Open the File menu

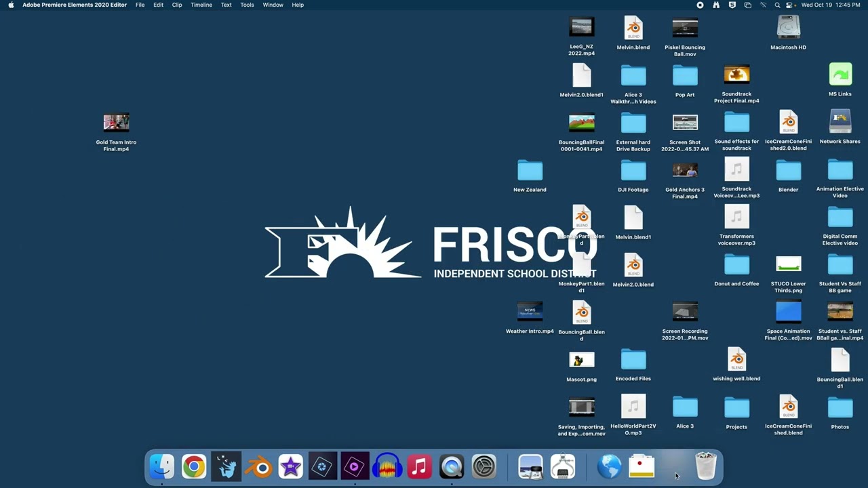point(140,5)
